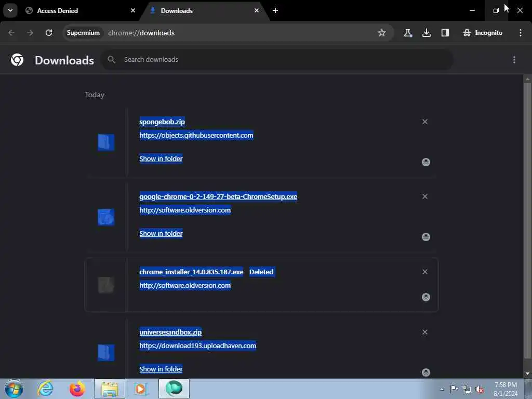The image size is (532, 399).
Task: Click the Incognito indicator
Action: (483, 33)
